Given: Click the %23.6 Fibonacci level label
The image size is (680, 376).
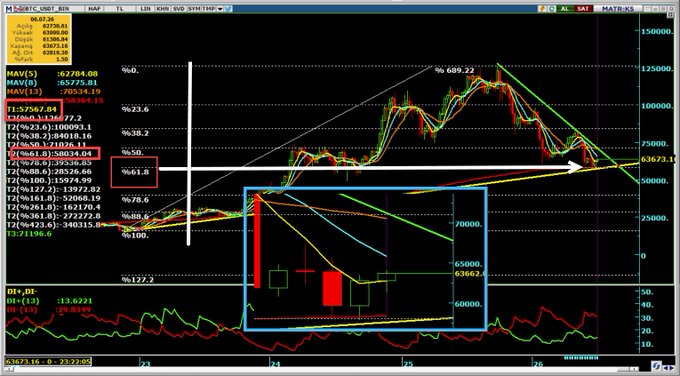Looking at the screenshot, I should pos(135,109).
